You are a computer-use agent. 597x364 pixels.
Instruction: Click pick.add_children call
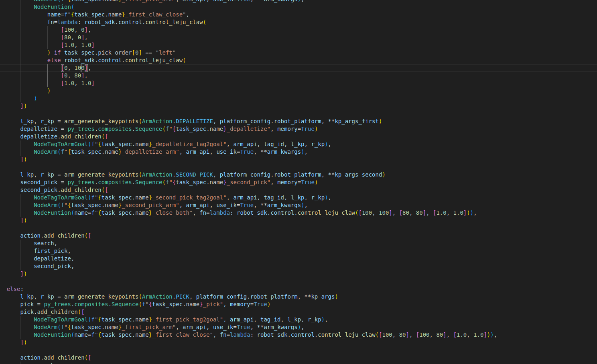point(49,312)
